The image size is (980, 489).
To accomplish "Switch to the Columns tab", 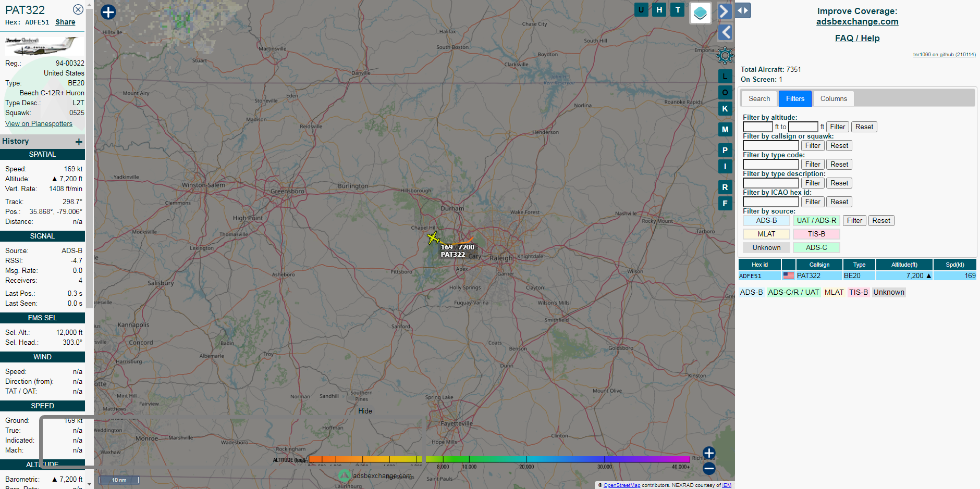I will [x=834, y=98].
